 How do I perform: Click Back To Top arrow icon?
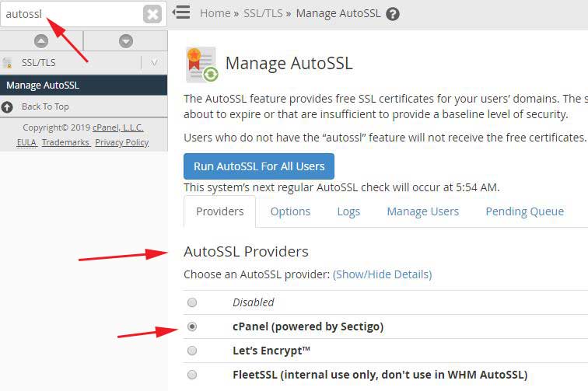pos(7,107)
